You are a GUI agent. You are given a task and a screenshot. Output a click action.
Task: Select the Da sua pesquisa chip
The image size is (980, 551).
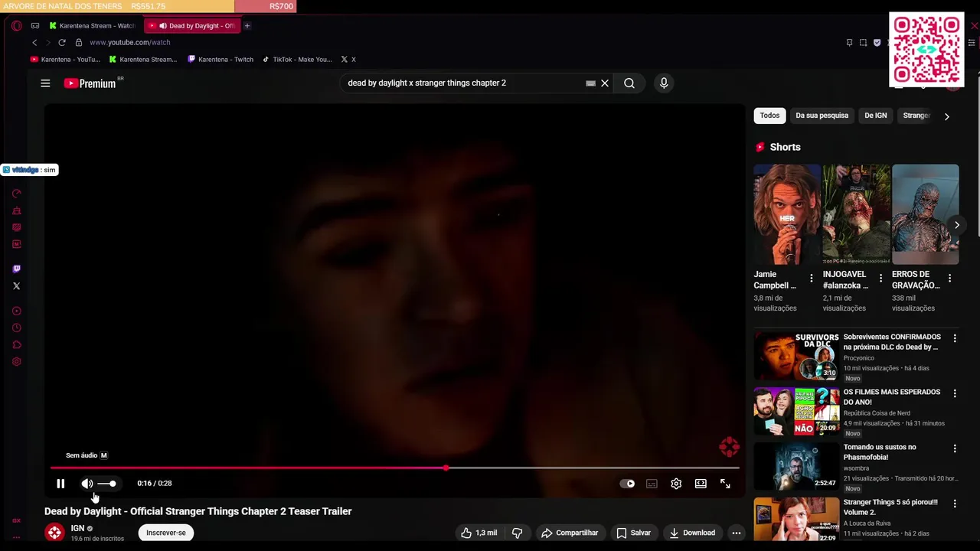[822, 116]
